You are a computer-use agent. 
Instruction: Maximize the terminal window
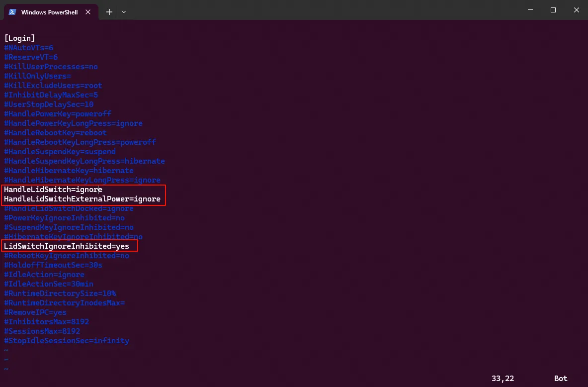pyautogui.click(x=553, y=10)
